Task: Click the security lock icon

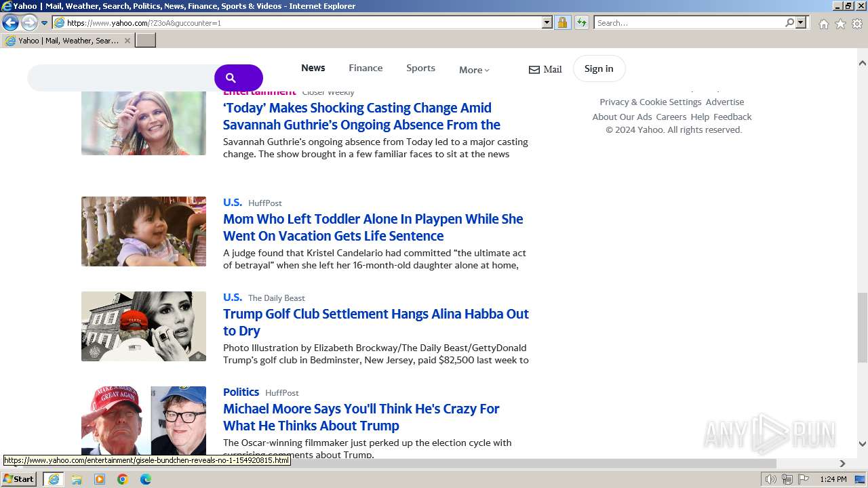Action: click(562, 23)
